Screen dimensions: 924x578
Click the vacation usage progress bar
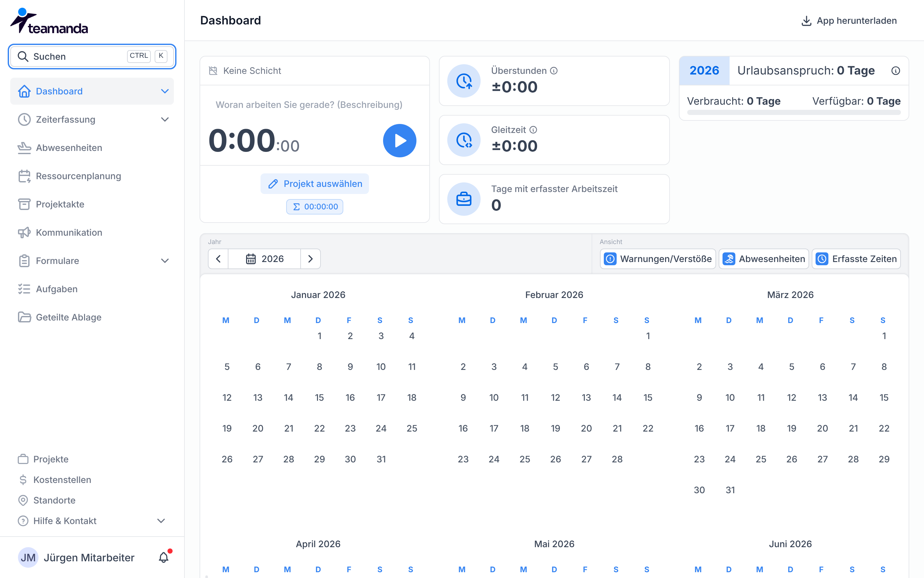[x=794, y=113]
